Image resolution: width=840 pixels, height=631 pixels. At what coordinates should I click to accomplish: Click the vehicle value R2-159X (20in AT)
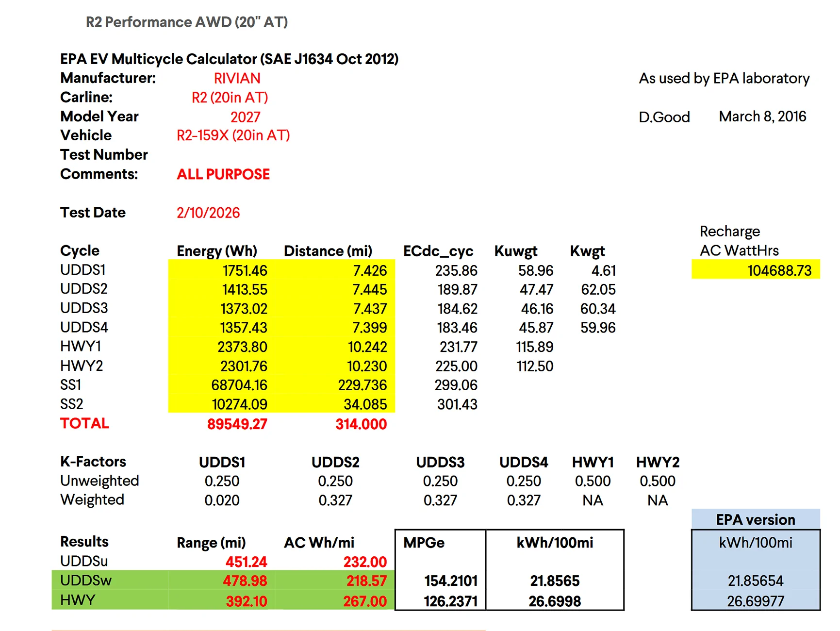pyautogui.click(x=233, y=135)
